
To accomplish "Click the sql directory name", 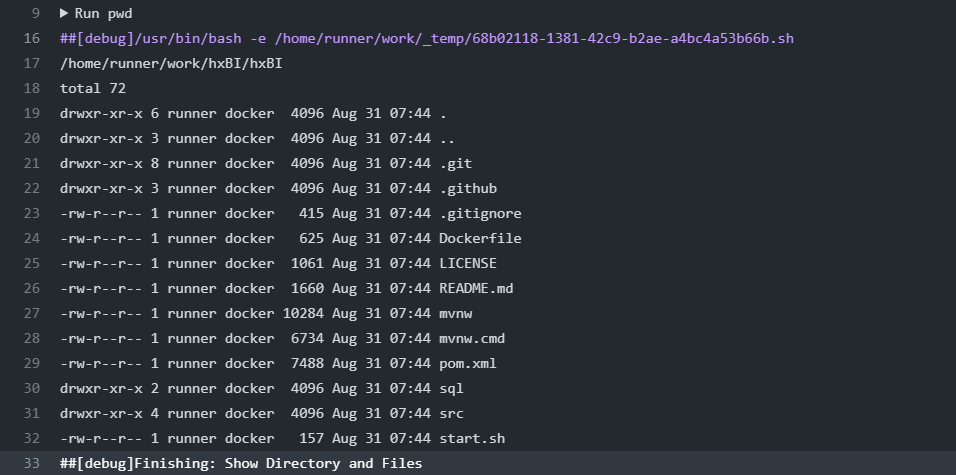I will 451,389.
